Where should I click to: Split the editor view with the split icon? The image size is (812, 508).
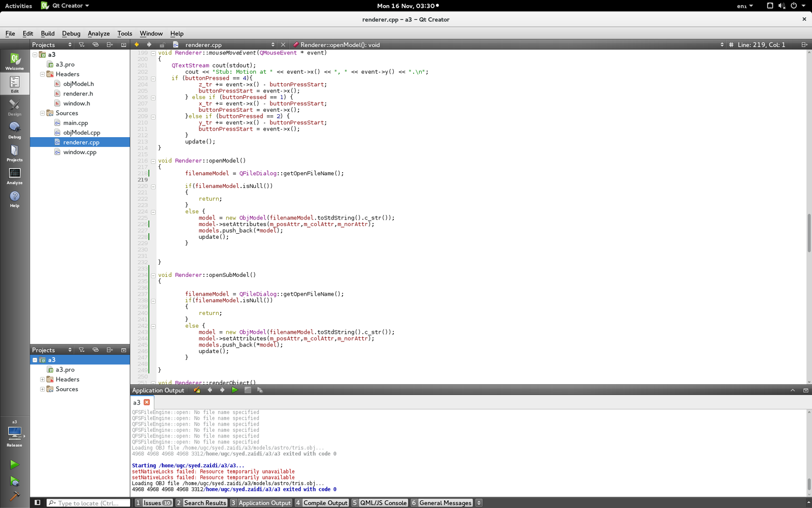pos(804,45)
